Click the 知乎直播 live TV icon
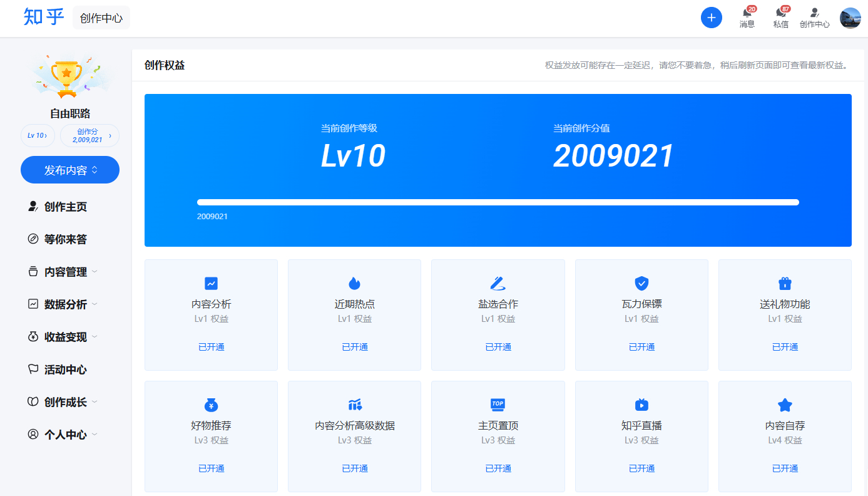The width and height of the screenshot is (868, 496). (x=641, y=405)
